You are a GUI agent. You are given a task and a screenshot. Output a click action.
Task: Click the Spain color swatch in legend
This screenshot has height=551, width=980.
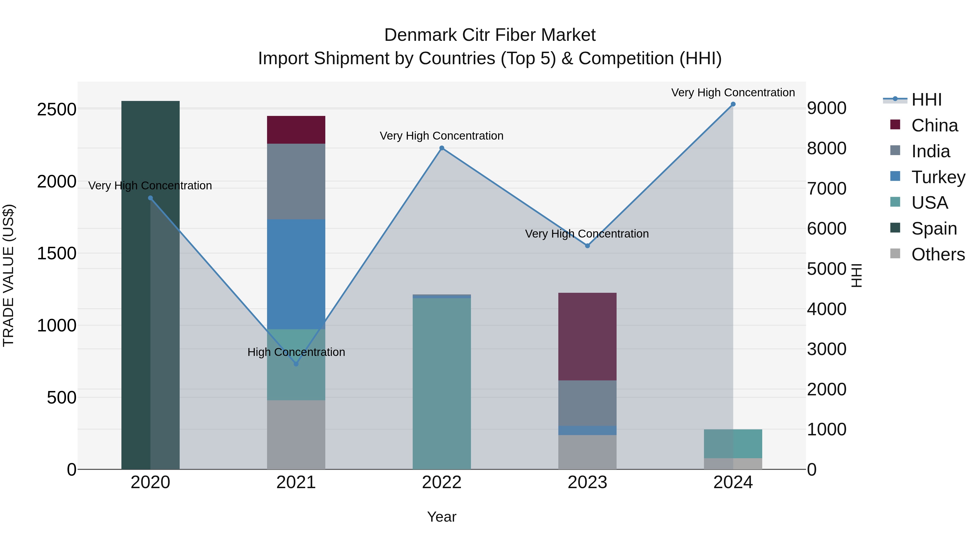coord(895,228)
